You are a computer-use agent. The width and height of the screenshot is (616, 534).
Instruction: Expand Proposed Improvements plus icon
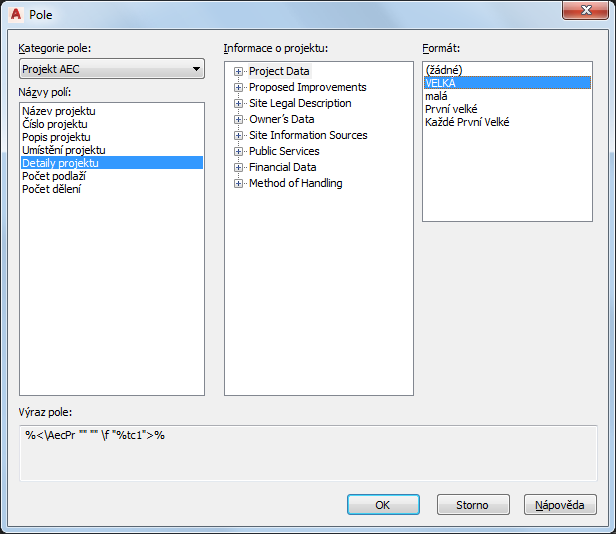[238, 88]
